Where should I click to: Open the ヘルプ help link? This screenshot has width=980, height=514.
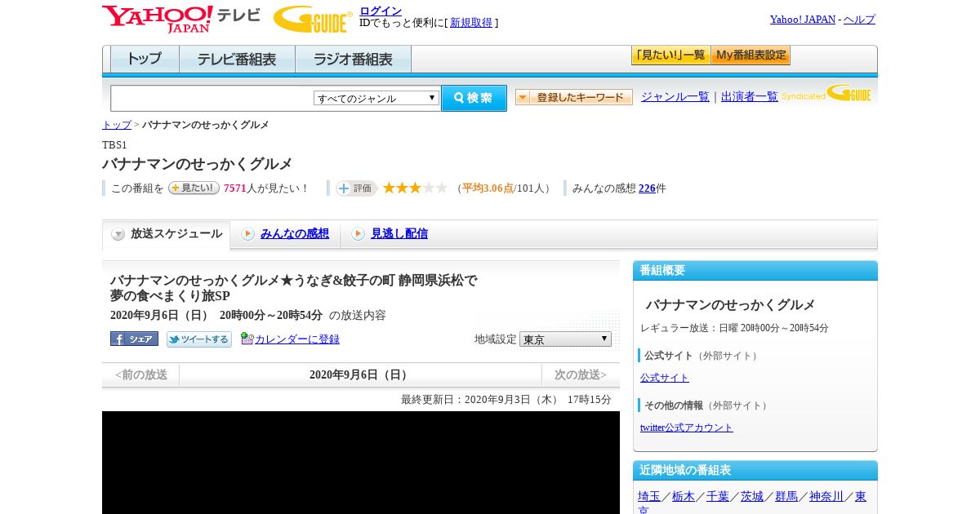859,19
